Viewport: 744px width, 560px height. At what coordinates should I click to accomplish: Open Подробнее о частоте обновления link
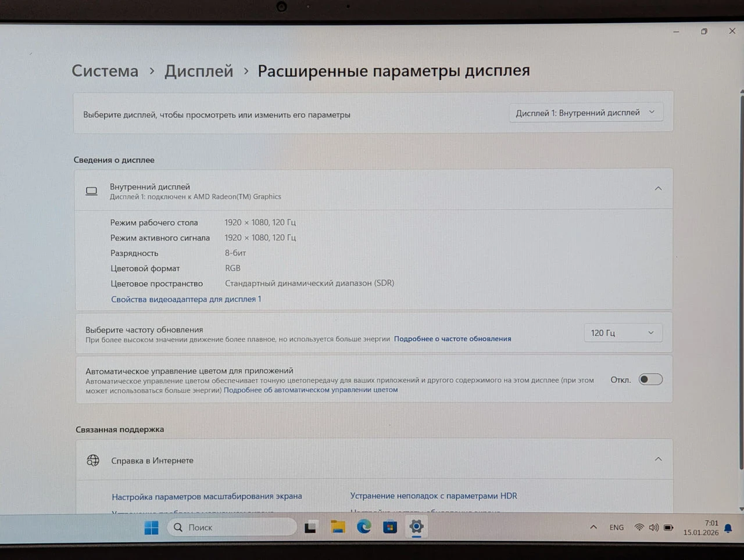tap(453, 339)
